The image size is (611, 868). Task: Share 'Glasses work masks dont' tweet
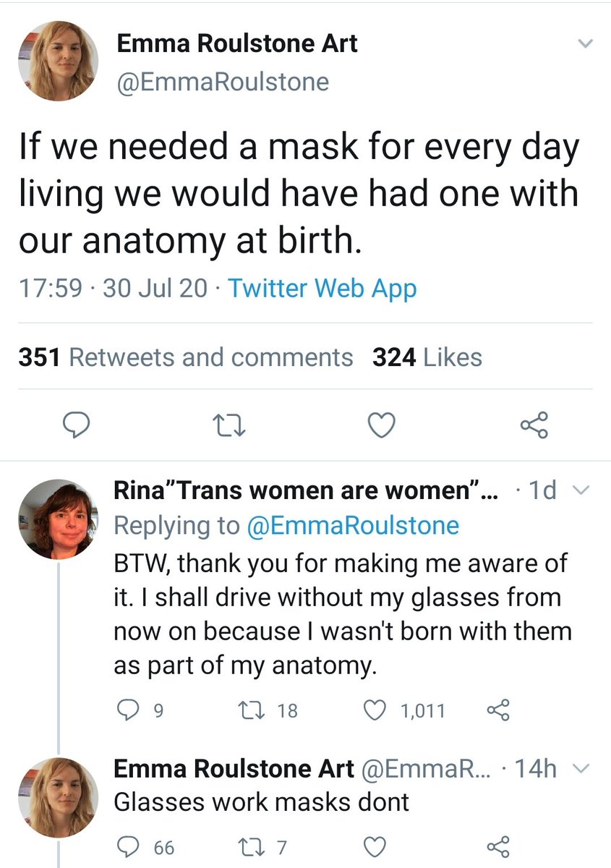click(499, 846)
